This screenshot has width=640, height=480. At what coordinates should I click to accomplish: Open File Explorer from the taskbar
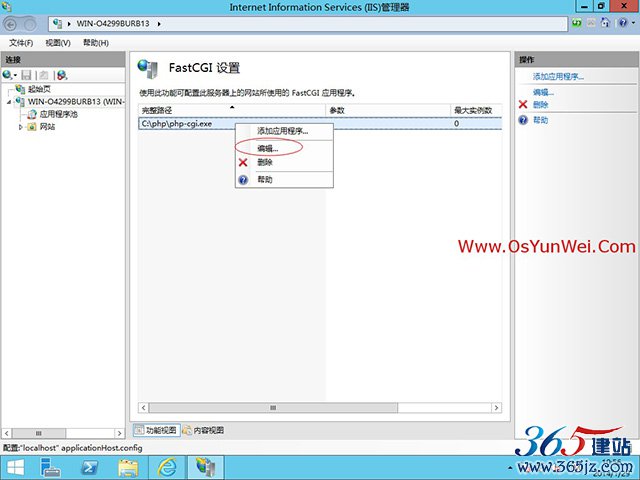coord(128,468)
